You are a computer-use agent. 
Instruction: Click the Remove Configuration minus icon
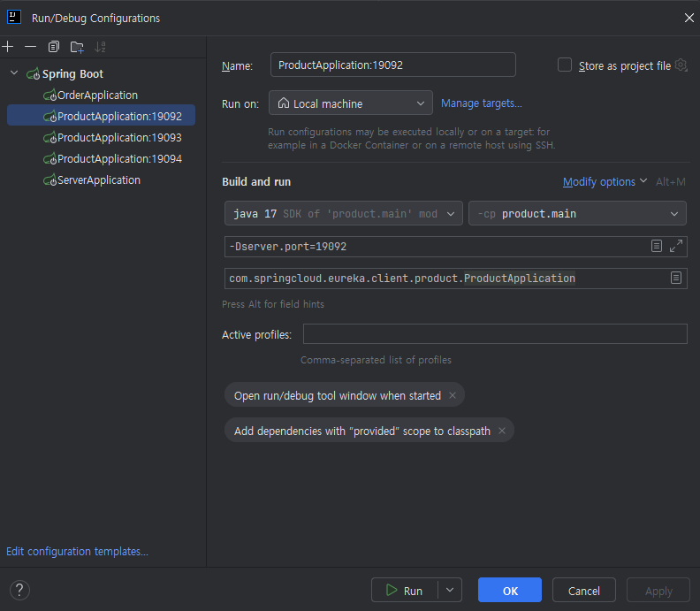31,47
